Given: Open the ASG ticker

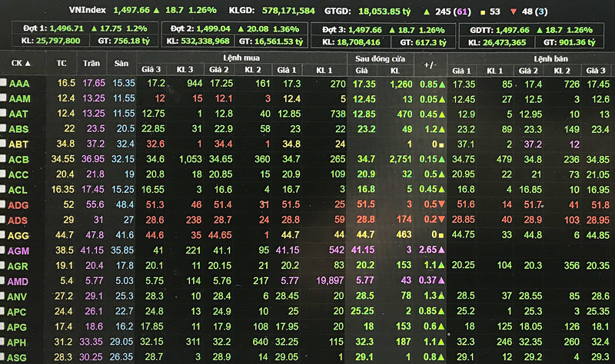Looking at the screenshot, I should 16,358.
